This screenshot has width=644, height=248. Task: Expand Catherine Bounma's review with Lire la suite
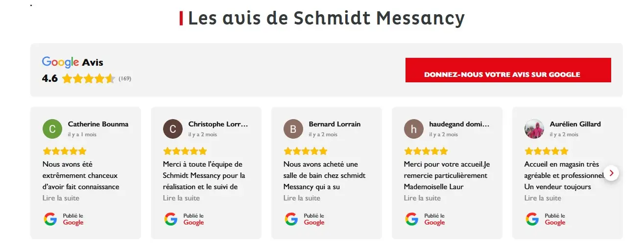click(61, 198)
